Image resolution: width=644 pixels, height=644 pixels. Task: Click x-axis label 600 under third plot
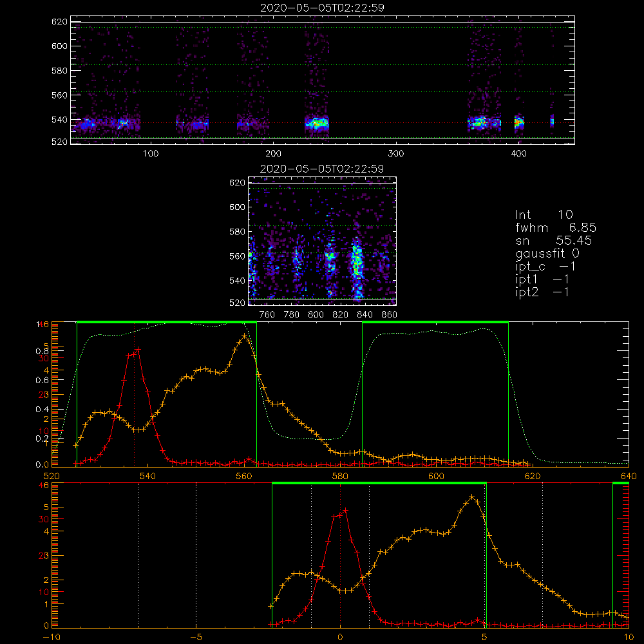coord(436,476)
